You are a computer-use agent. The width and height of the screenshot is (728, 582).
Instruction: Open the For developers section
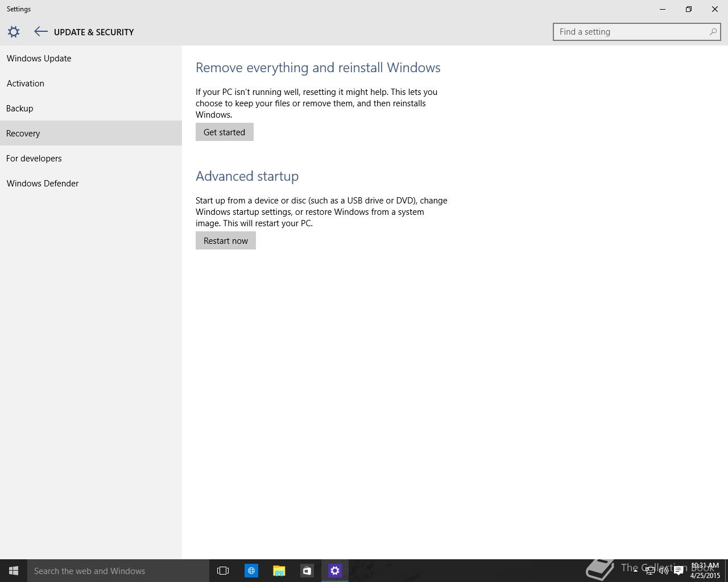pos(91,159)
